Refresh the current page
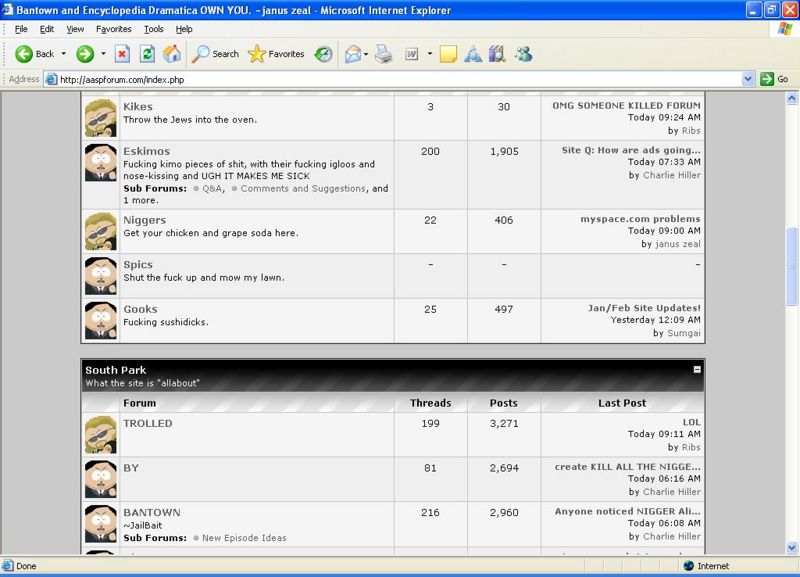This screenshot has width=800, height=577. [147, 54]
